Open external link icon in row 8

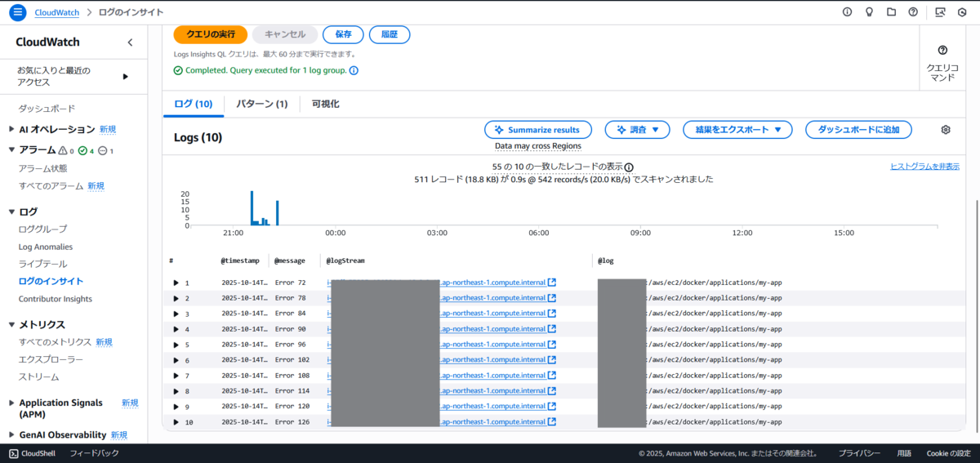[552, 391]
